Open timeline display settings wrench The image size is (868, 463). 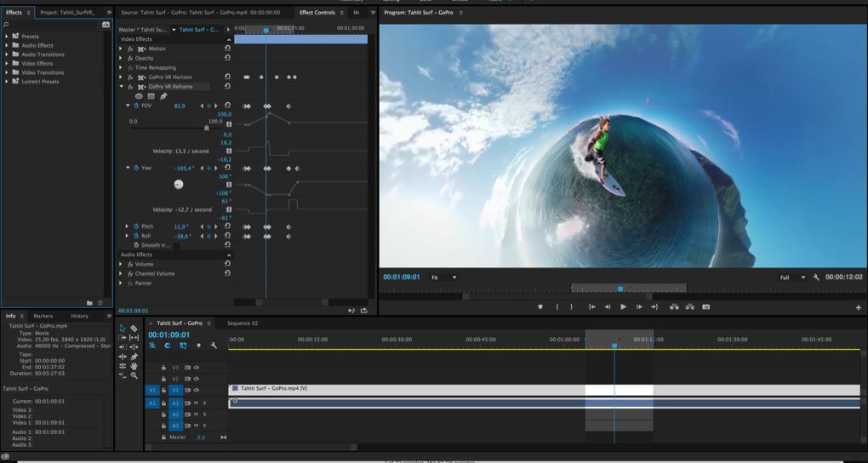(214, 346)
